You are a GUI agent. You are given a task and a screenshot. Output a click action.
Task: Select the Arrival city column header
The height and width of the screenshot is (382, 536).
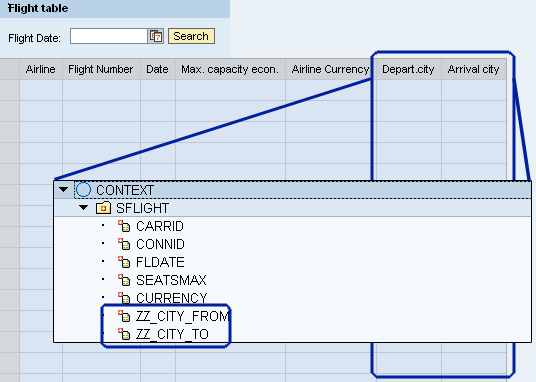point(474,69)
